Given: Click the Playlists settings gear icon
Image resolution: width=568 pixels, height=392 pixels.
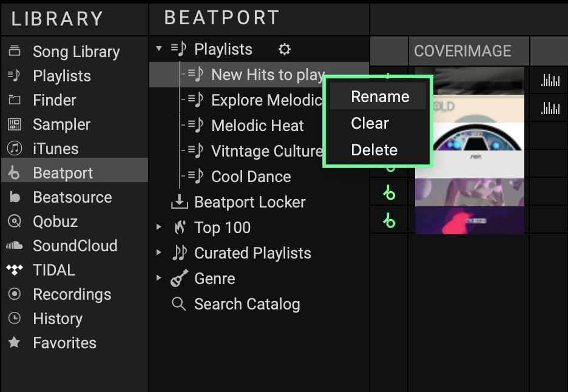Looking at the screenshot, I should [284, 50].
